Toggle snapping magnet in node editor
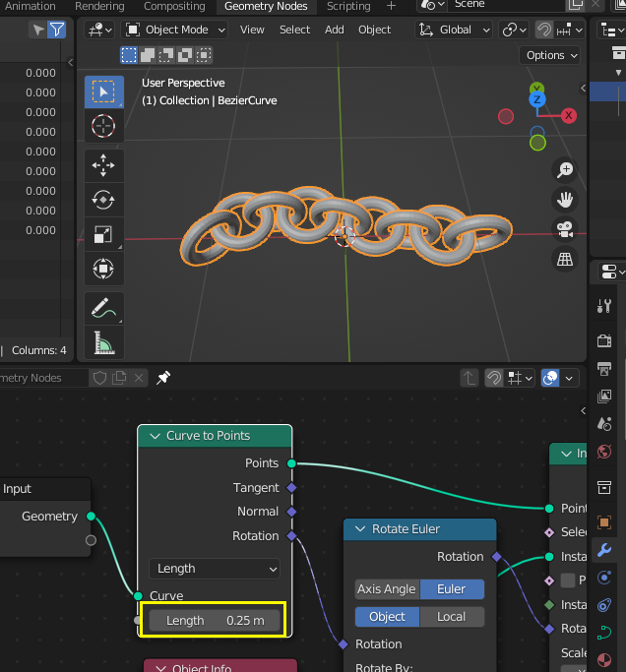The height and width of the screenshot is (672, 626). tap(494, 378)
